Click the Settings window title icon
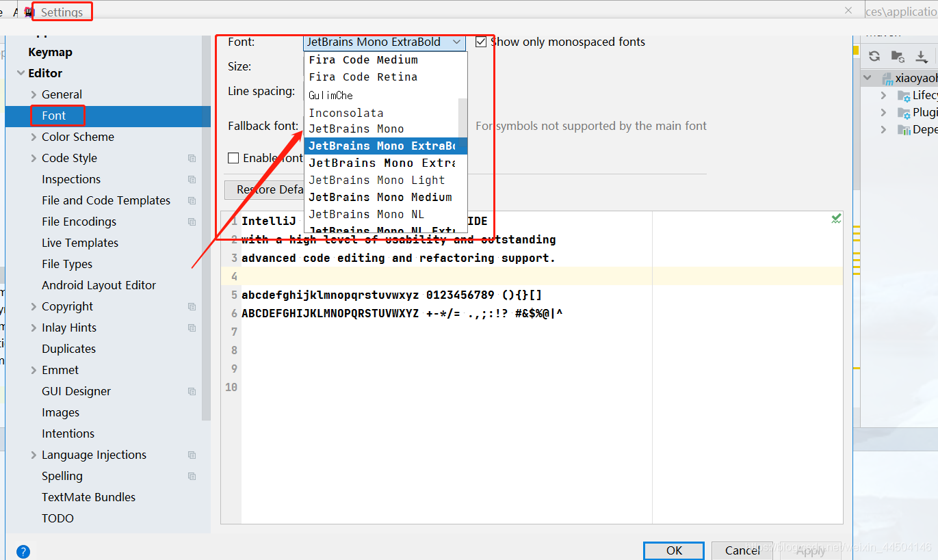 (29, 12)
